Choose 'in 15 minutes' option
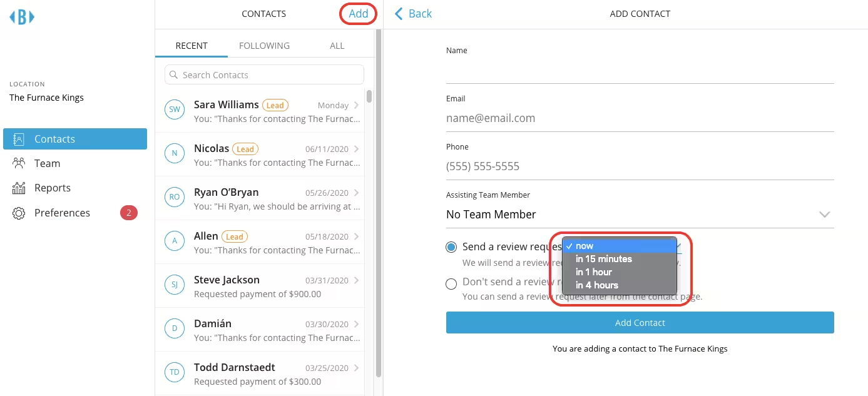Screen dimensions: 868x396 click(x=620, y=259)
